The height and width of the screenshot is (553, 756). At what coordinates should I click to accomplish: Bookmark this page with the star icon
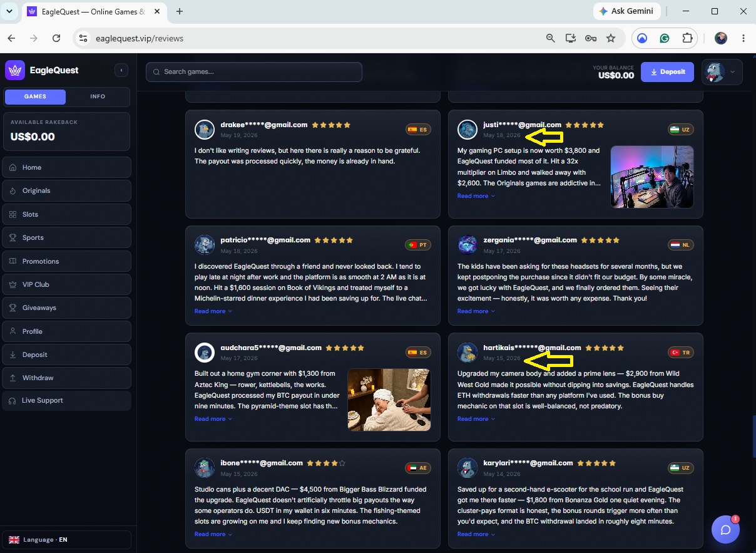point(611,38)
